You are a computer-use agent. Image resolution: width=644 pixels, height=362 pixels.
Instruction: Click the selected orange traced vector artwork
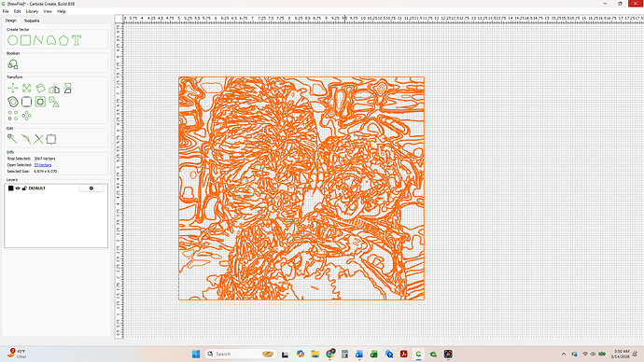click(301, 188)
